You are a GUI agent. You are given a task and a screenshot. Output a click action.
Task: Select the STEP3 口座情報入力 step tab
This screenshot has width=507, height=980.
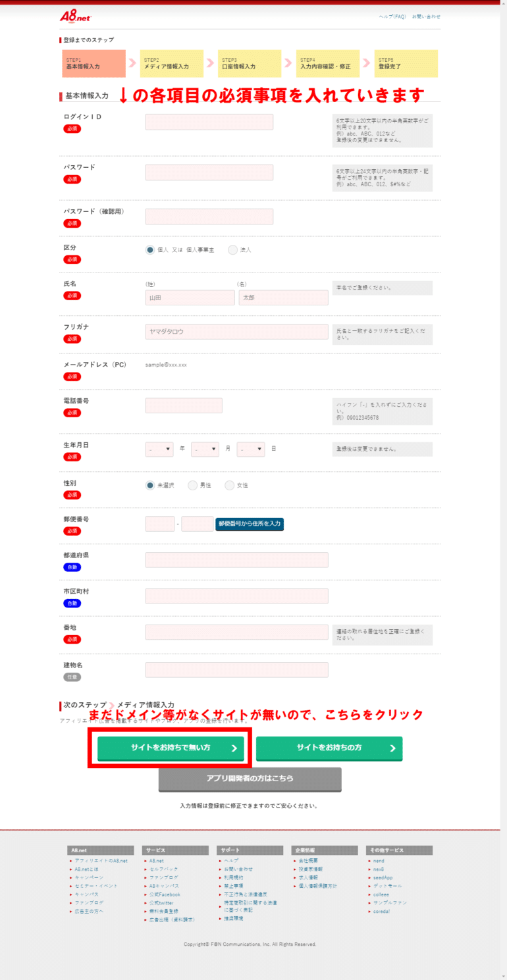[250, 64]
